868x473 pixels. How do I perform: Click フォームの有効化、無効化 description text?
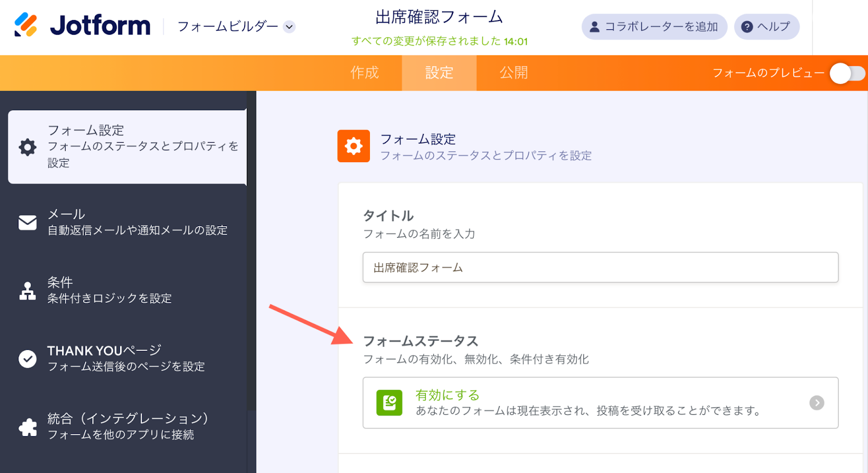[476, 359]
